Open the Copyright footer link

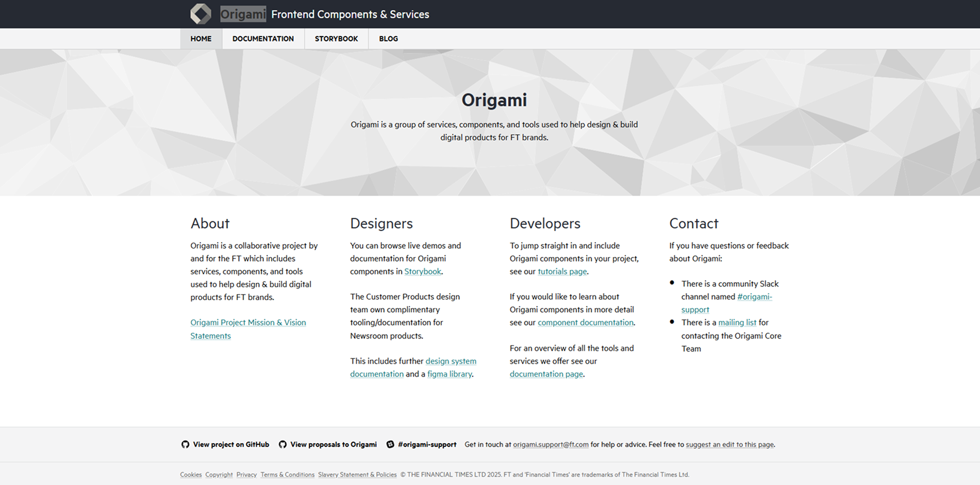coord(219,475)
